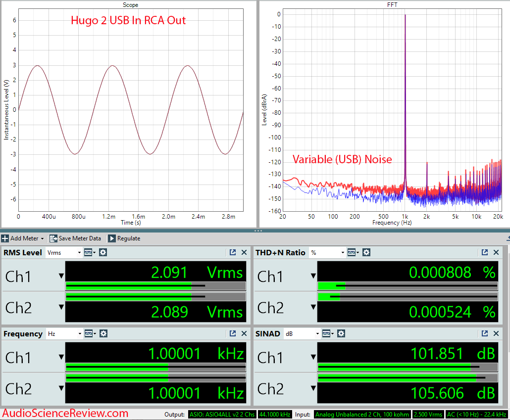The height and width of the screenshot is (420, 510).
Task: Pop out the SINAD meter
Action: coord(485,333)
